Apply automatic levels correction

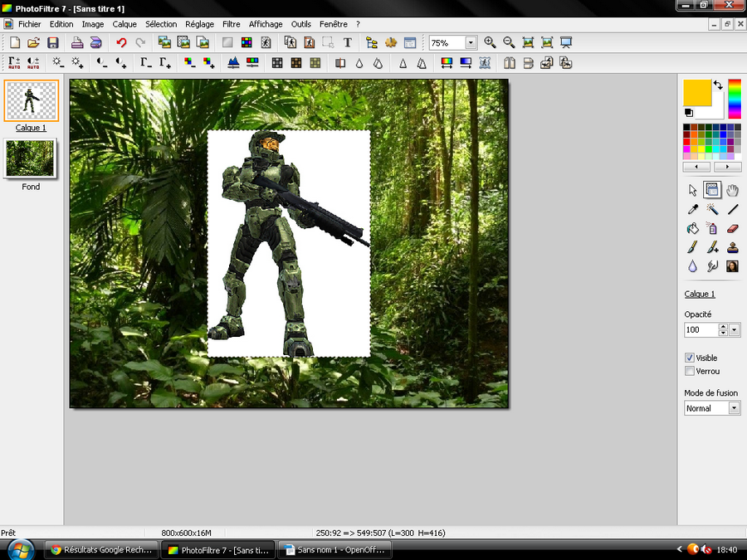tap(14, 63)
